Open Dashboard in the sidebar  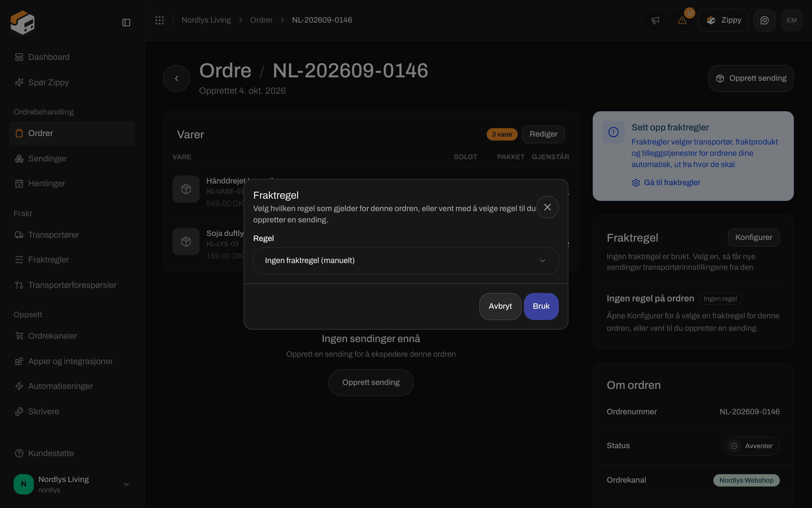pos(72,57)
